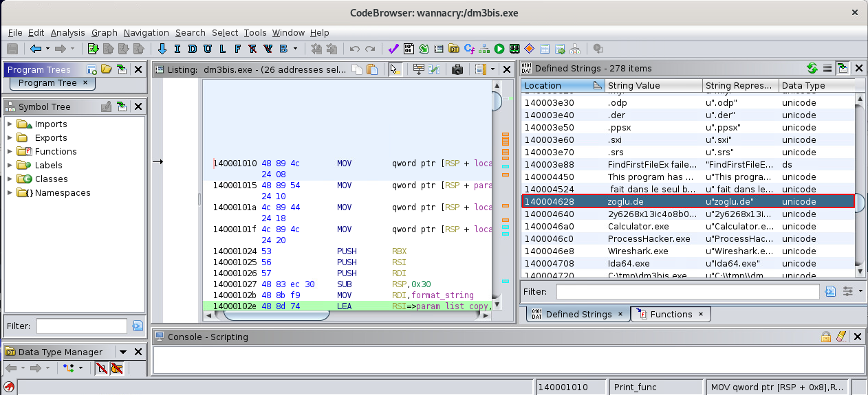The width and height of the screenshot is (868, 395).
Task: Expand the Functions folder in Symbol Tree
Action: pos(10,152)
